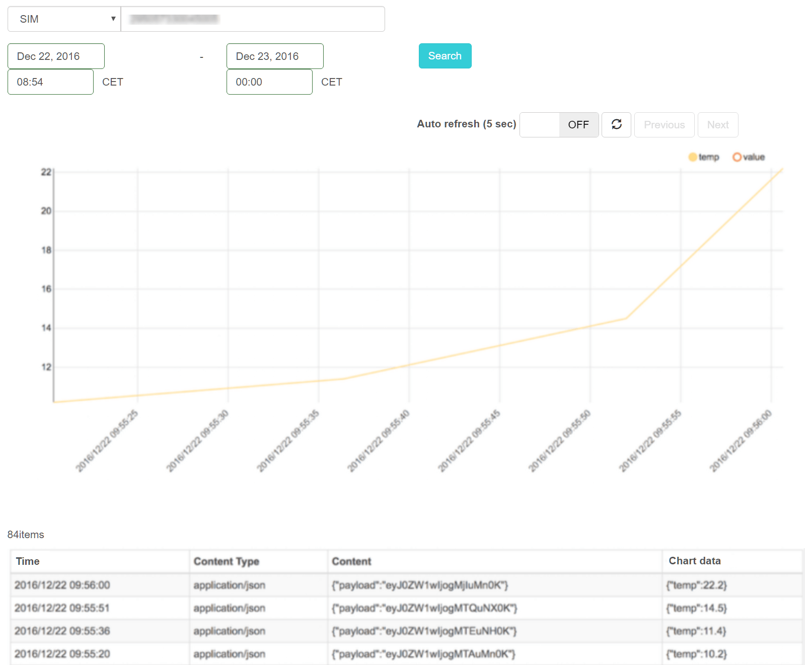Switch the Auto refresh OFF toggle
This screenshot has width=812, height=665.
559,124
